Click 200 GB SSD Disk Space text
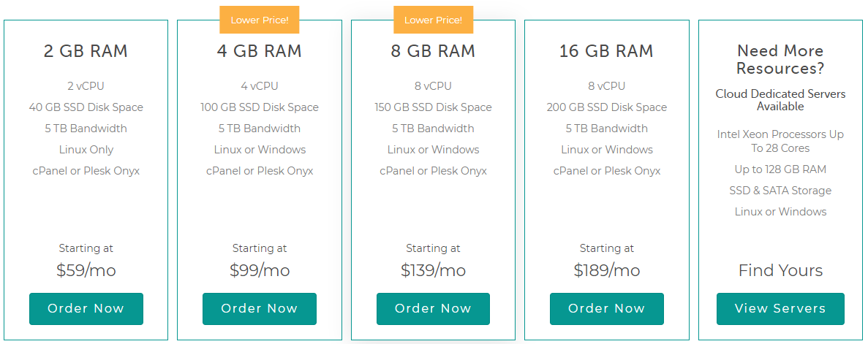 [x=607, y=107]
